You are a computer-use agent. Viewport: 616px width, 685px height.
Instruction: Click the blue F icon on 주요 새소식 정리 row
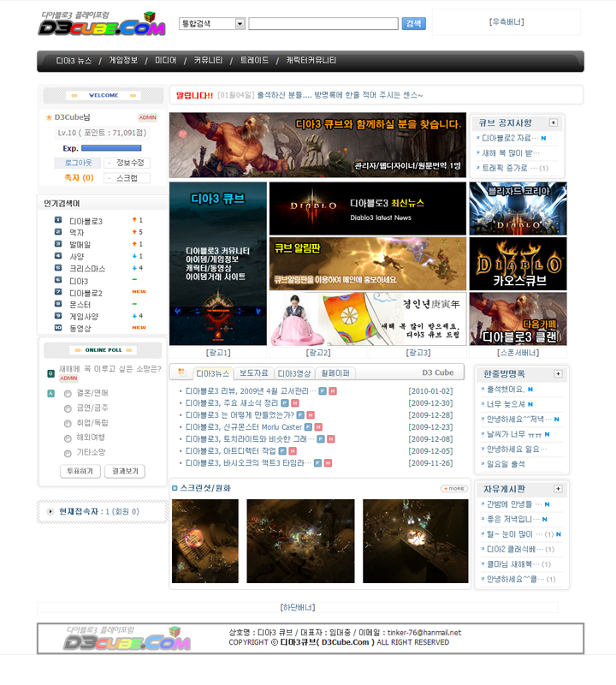tap(285, 402)
